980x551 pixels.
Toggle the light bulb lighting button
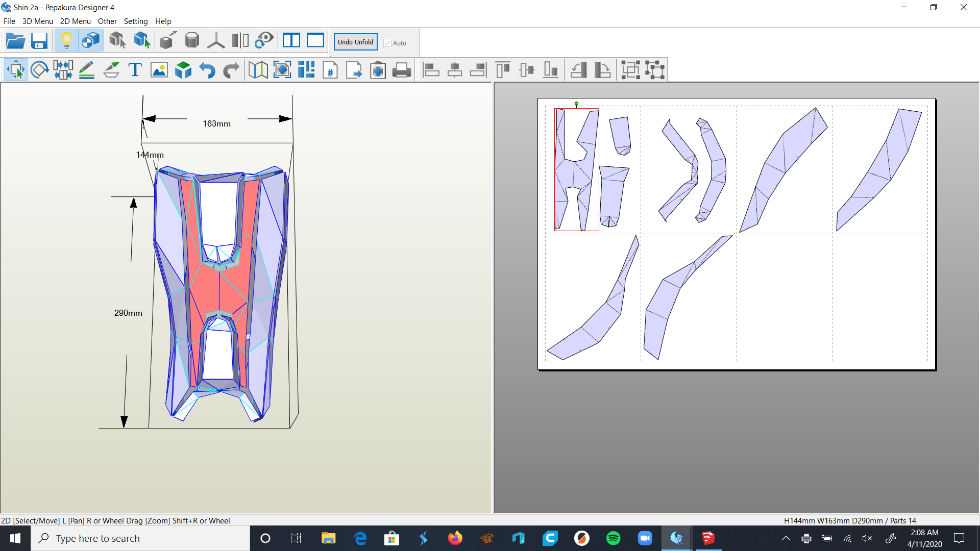(66, 41)
